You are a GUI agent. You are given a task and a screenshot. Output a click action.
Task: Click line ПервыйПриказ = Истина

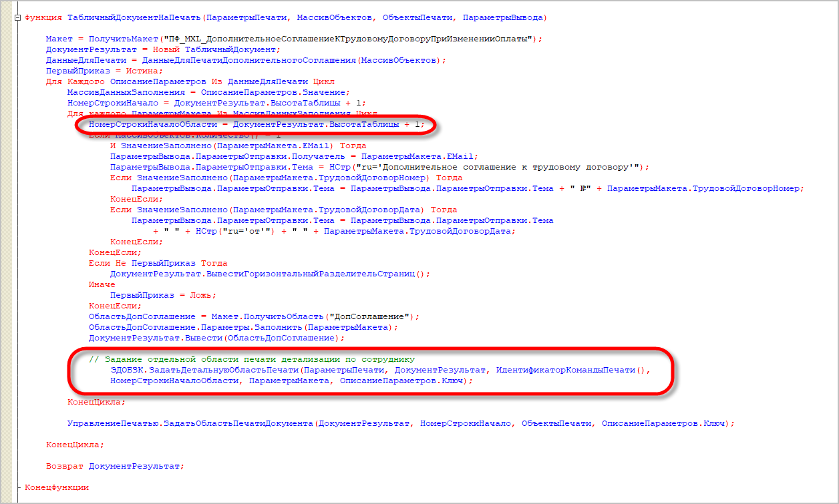tap(105, 71)
